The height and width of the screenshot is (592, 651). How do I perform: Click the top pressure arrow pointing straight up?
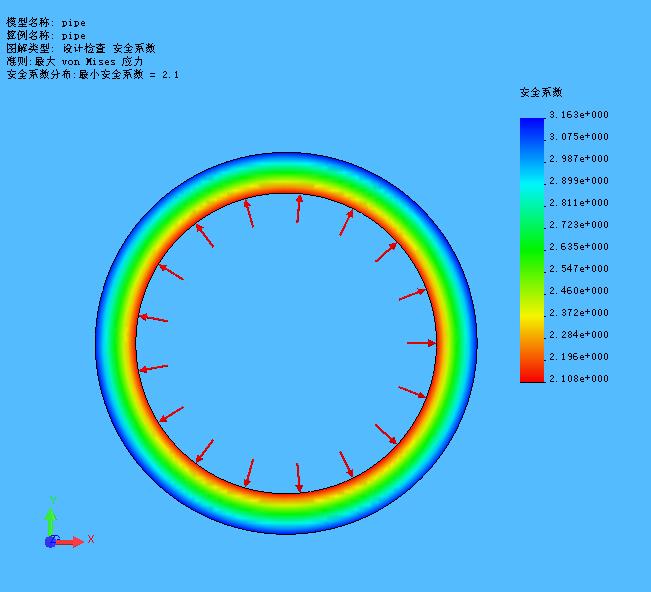299,209
